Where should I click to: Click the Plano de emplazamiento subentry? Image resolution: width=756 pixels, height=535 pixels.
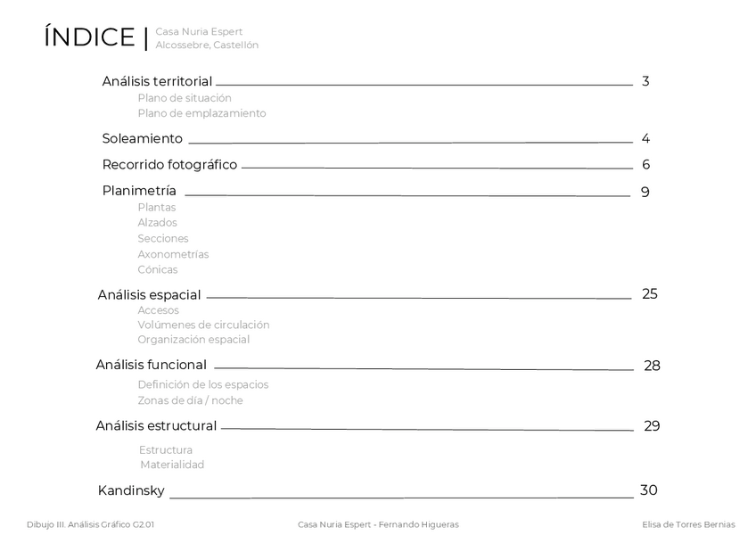coord(201,113)
